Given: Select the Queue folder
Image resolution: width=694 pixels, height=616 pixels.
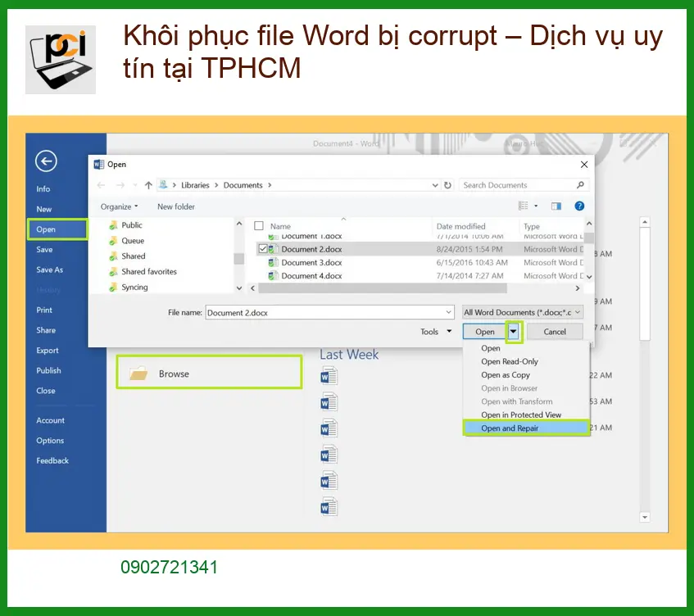Looking at the screenshot, I should point(133,241).
